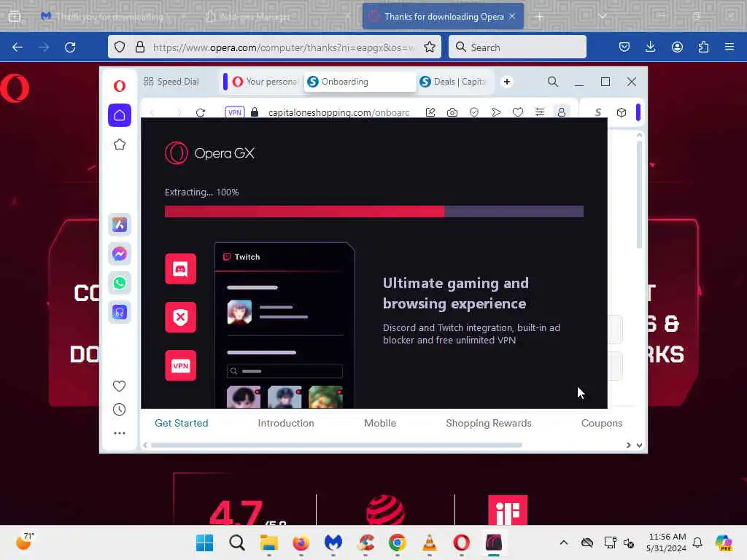The height and width of the screenshot is (560, 747).
Task: Open the Bookmarks star in the Opera sidebar
Action: [120, 144]
